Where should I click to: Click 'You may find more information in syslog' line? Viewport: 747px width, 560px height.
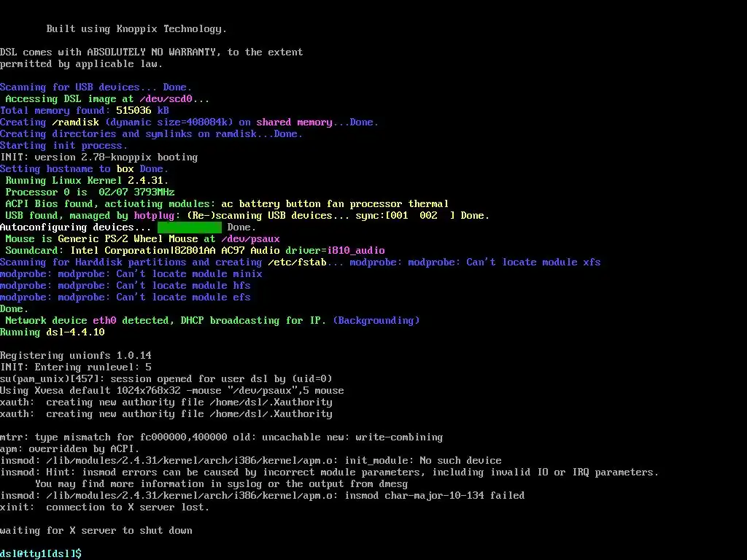[222, 484]
